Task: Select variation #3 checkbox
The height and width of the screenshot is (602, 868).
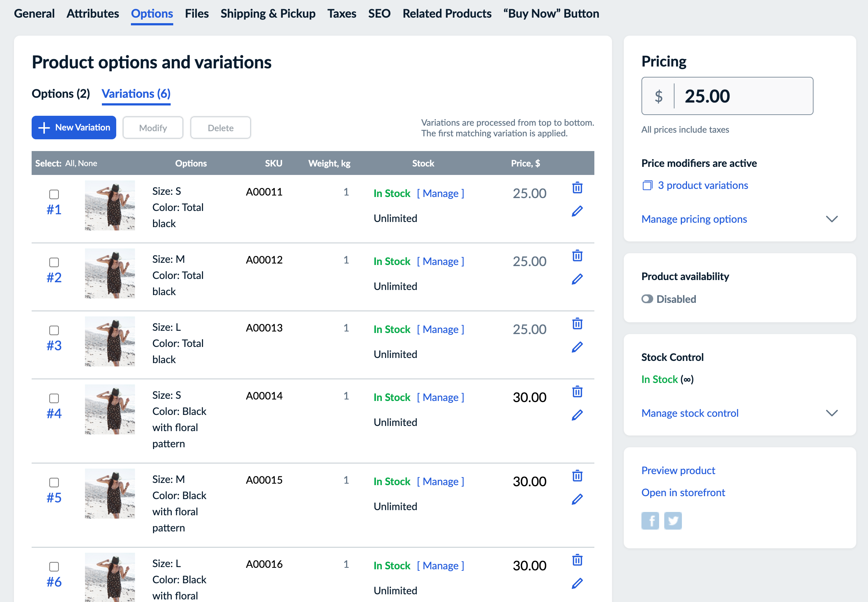Action: tap(54, 330)
